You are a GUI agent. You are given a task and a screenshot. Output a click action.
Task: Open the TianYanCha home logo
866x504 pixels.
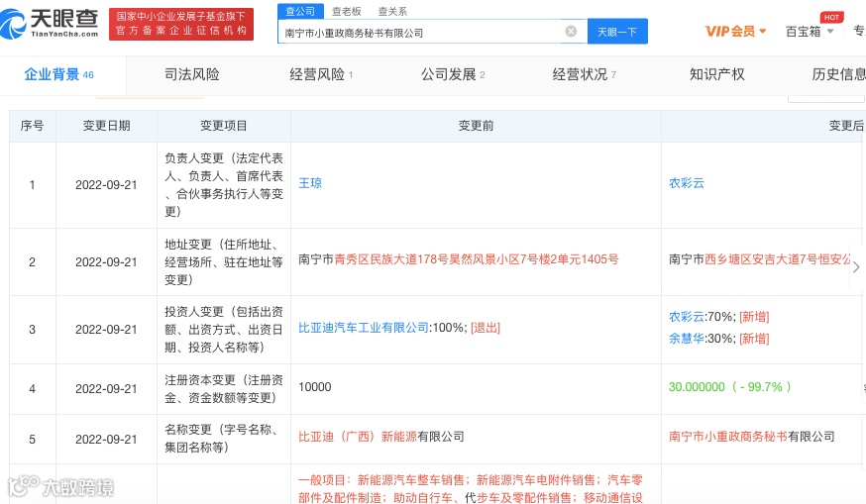coord(50,24)
